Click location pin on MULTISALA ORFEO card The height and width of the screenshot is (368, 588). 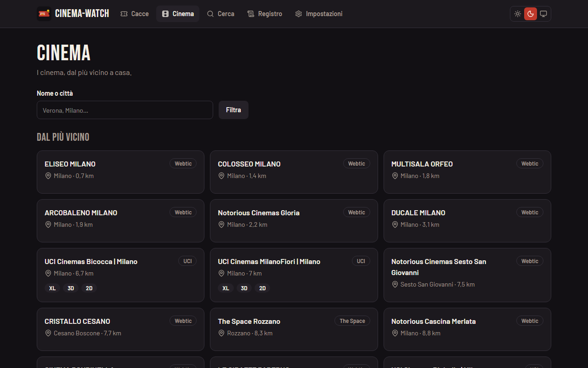pos(395,176)
